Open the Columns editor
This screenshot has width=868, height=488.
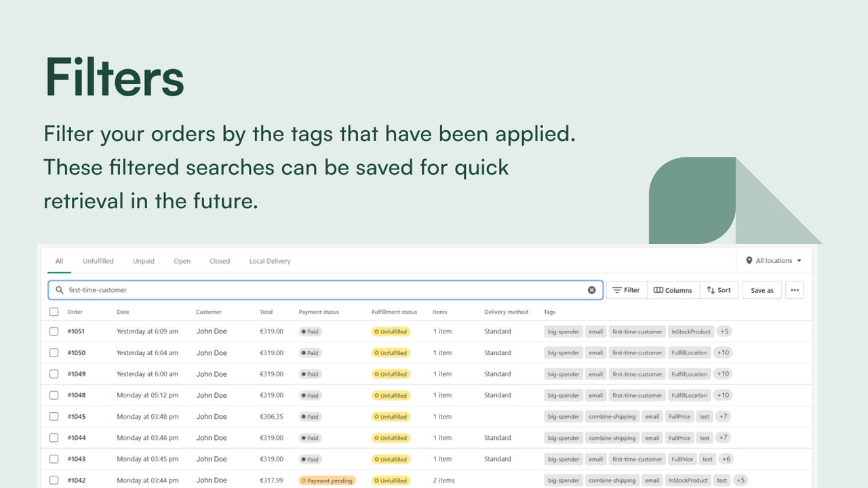(673, 290)
